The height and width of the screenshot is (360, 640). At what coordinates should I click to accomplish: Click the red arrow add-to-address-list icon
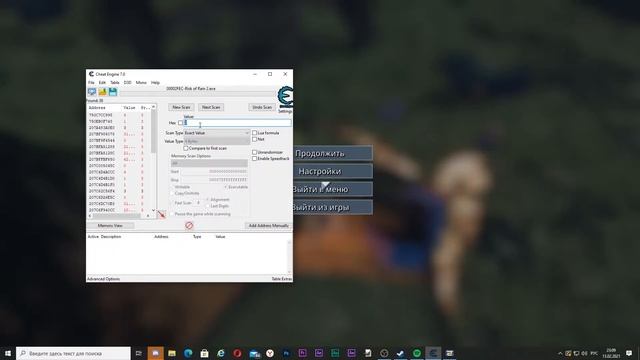click(162, 214)
